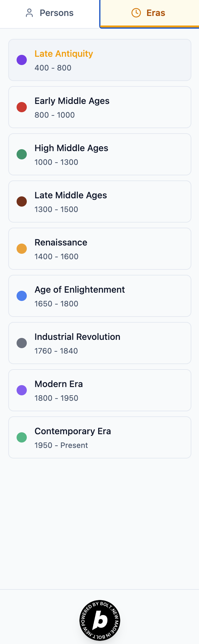Click the gray Industrial Revolution dot
199x644 pixels.
[22, 343]
